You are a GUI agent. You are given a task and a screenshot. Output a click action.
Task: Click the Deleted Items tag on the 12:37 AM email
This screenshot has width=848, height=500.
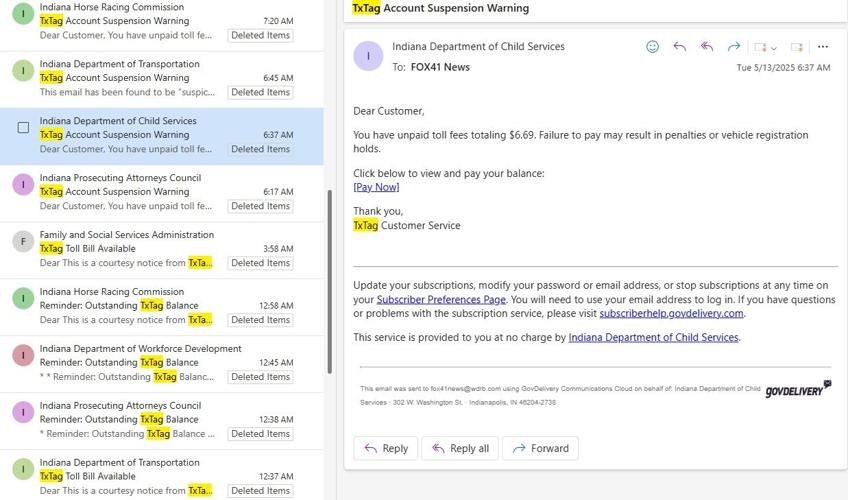pos(261,491)
